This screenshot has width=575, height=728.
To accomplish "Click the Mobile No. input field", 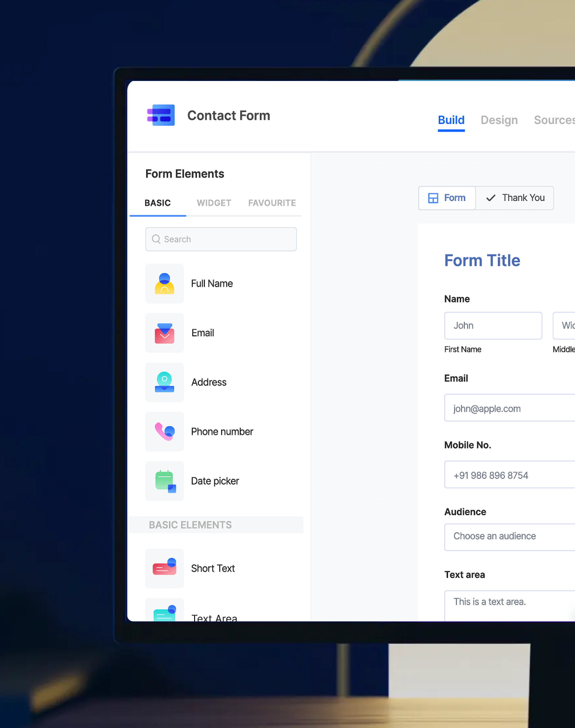I will tap(510, 474).
